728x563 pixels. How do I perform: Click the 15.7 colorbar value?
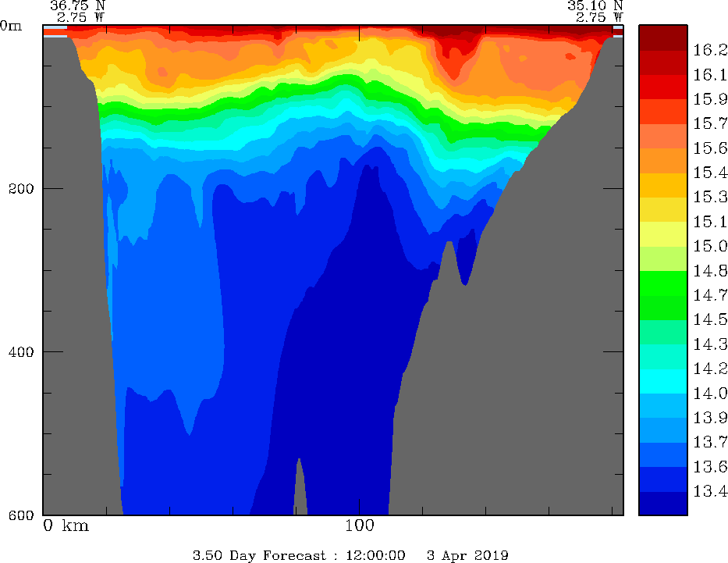tap(709, 123)
